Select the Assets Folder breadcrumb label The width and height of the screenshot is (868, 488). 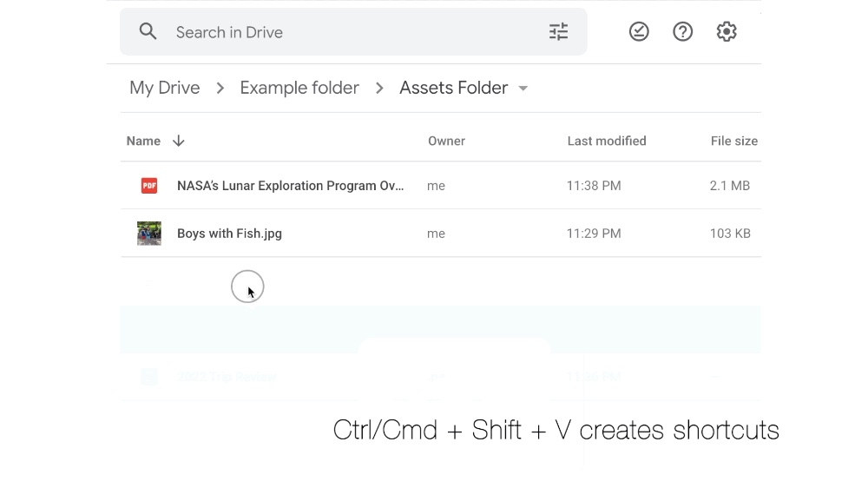[x=453, y=88]
